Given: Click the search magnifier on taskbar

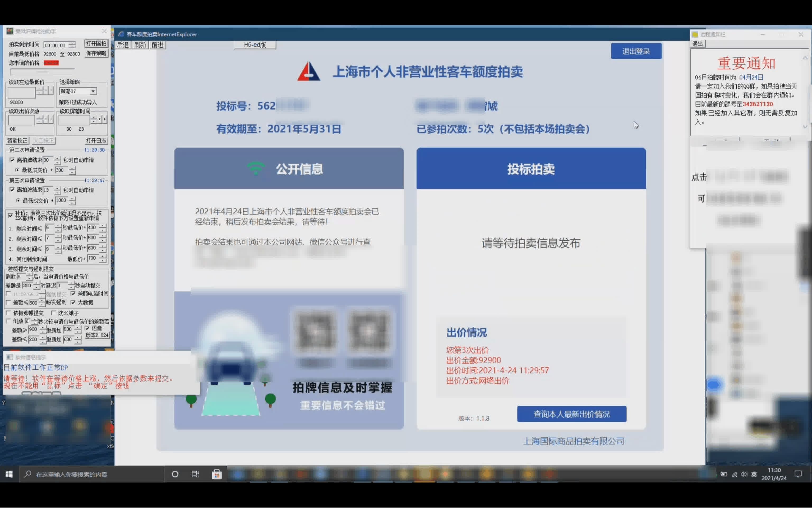Looking at the screenshot, I should pyautogui.click(x=28, y=474).
